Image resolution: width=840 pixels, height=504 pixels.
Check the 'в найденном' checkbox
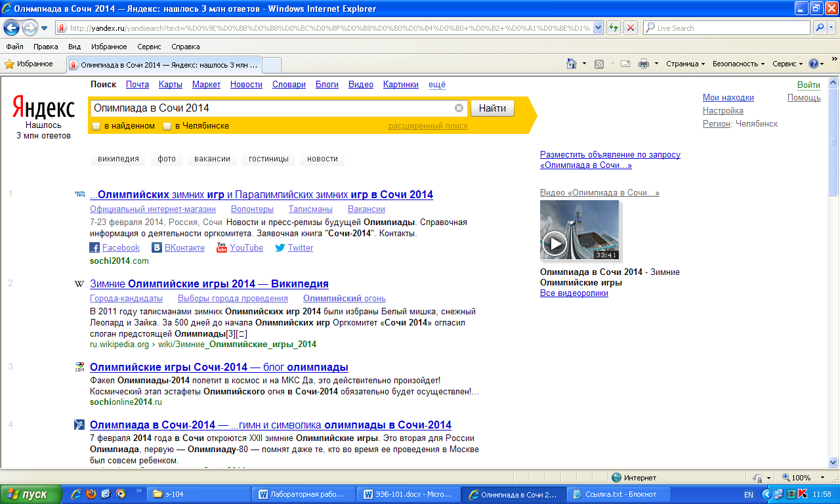pyautogui.click(x=96, y=126)
